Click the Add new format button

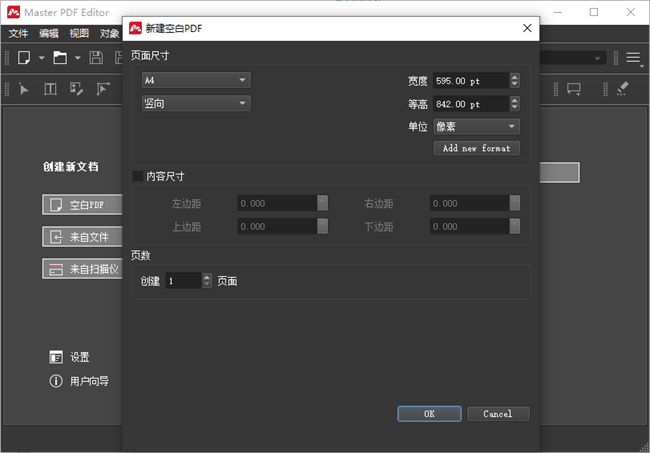click(476, 148)
